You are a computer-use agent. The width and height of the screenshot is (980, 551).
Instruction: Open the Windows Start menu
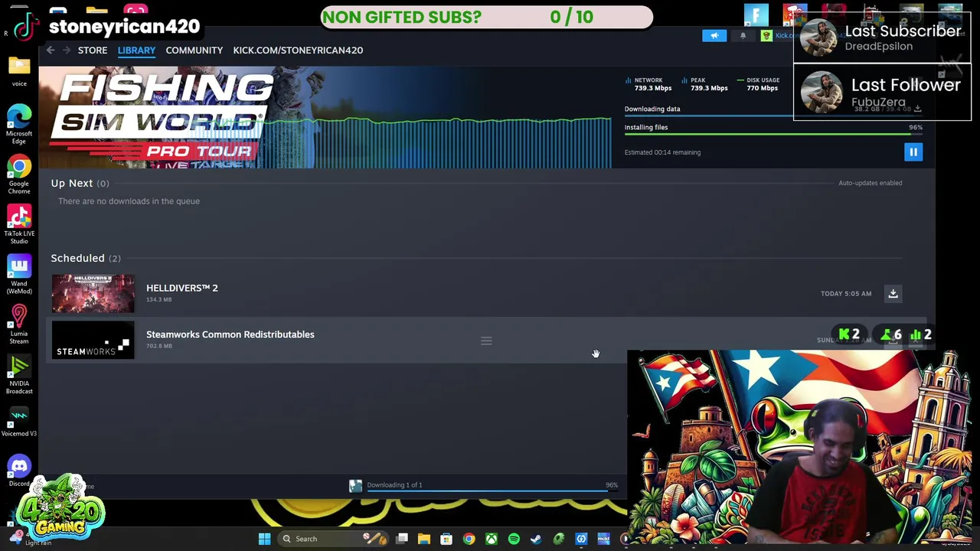pos(264,539)
